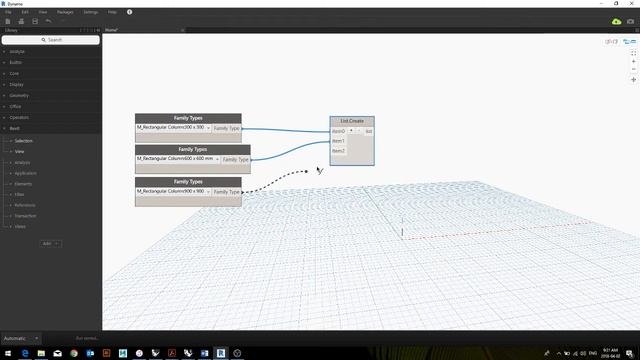Click the item0 input port
This screenshot has height=360, width=640.
[x=338, y=131]
